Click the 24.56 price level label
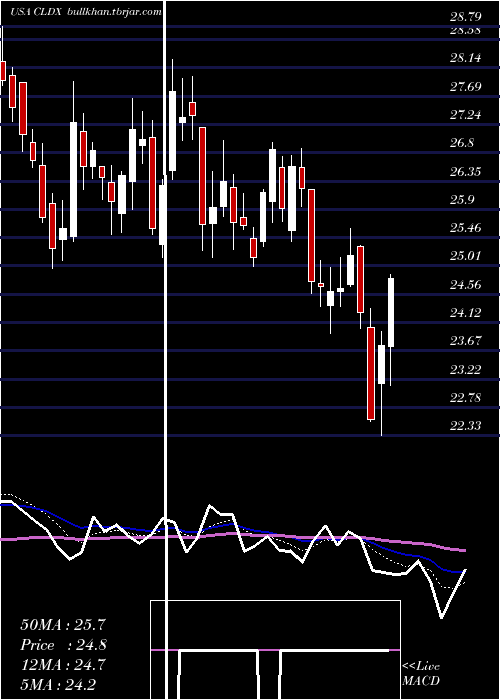Screen dimensions: 500x700 click(x=466, y=284)
